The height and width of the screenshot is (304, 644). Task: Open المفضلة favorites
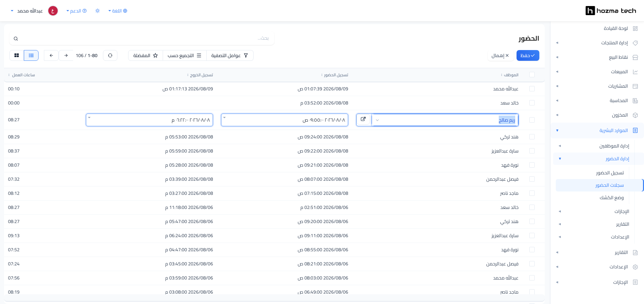coord(146,55)
